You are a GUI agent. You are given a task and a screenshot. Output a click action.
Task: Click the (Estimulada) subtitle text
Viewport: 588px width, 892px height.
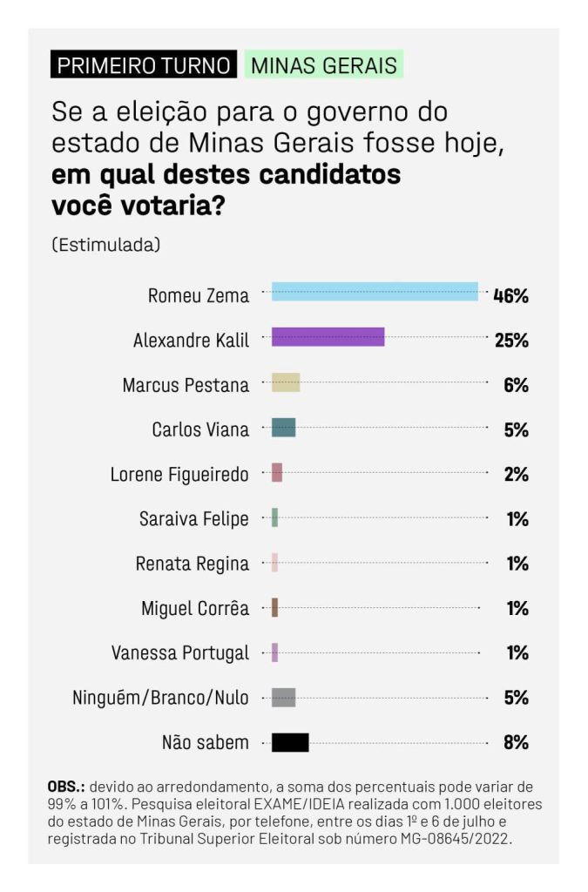point(105,245)
